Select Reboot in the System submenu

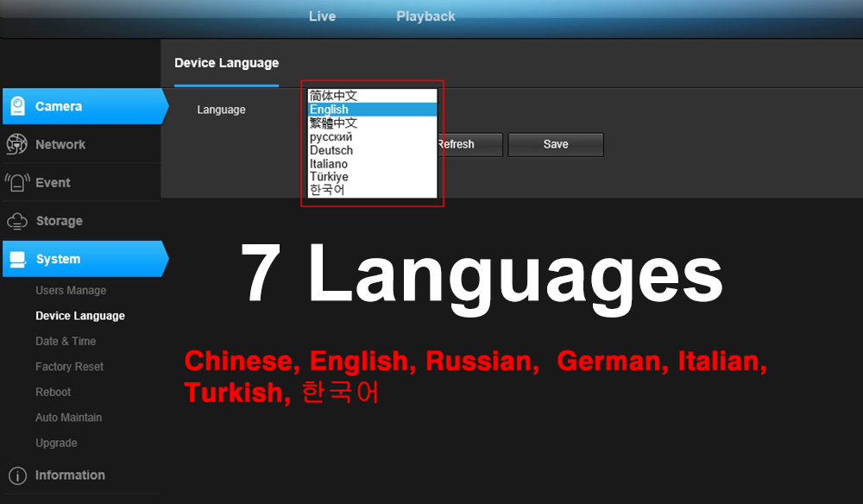pos(54,392)
